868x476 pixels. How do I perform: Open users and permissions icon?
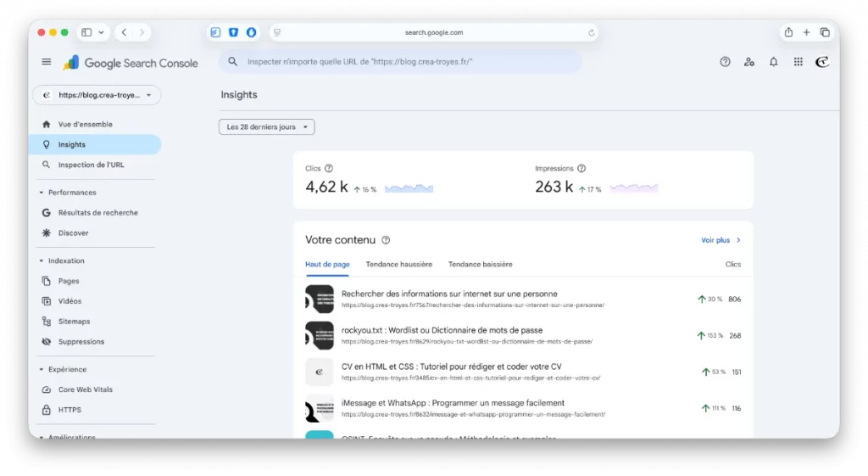[x=749, y=62]
